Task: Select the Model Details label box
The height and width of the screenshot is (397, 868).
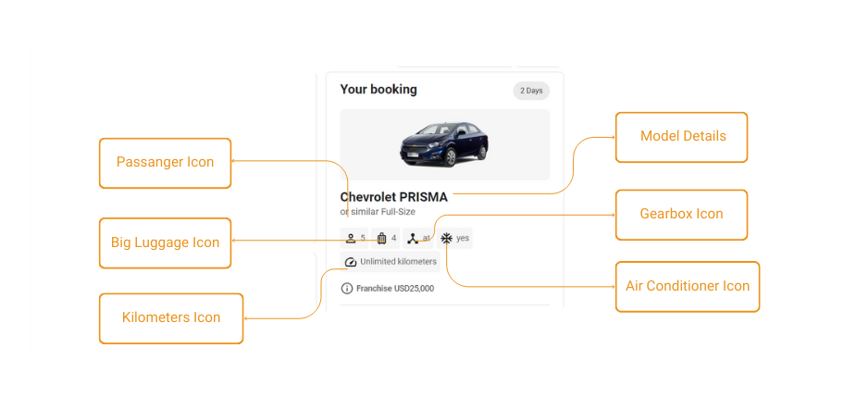Action: pos(682,137)
